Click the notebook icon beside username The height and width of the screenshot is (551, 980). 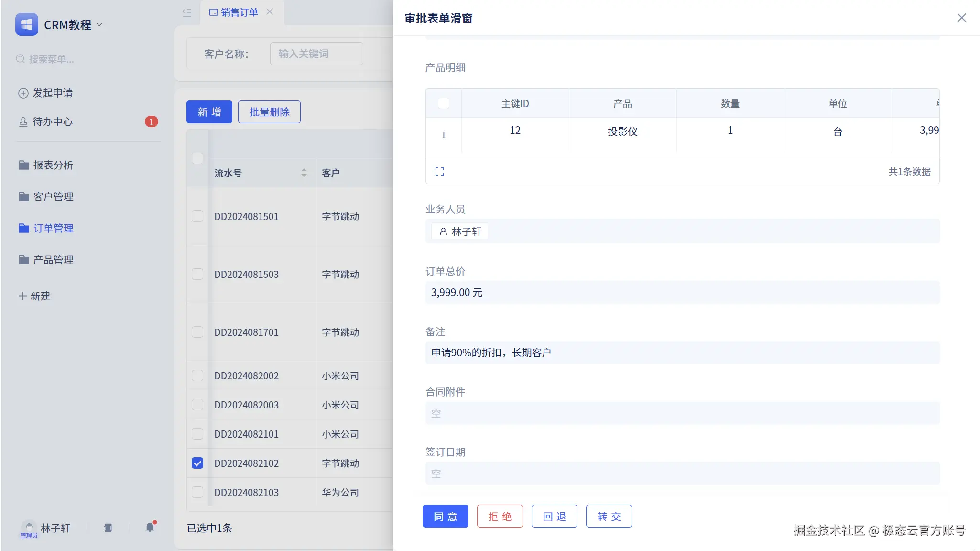[x=108, y=528]
